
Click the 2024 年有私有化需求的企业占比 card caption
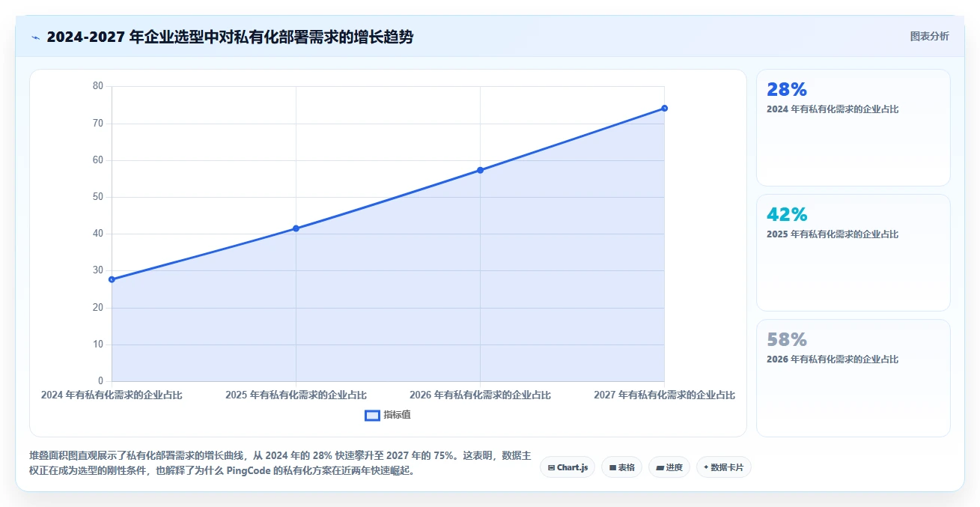click(833, 109)
